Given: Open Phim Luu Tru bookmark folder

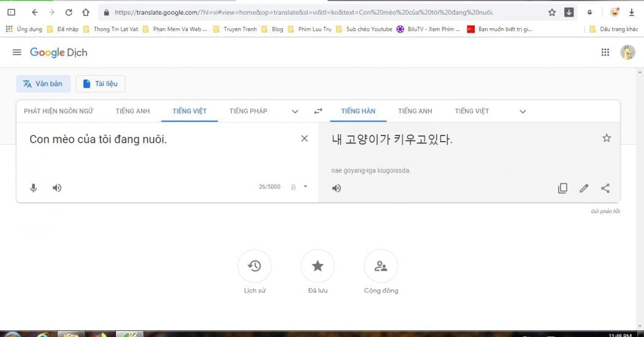Looking at the screenshot, I should (x=310, y=29).
